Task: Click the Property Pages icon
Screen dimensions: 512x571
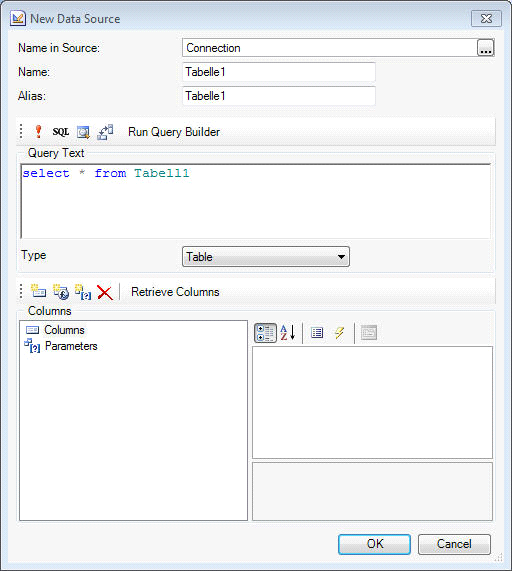Action: pyautogui.click(x=369, y=332)
